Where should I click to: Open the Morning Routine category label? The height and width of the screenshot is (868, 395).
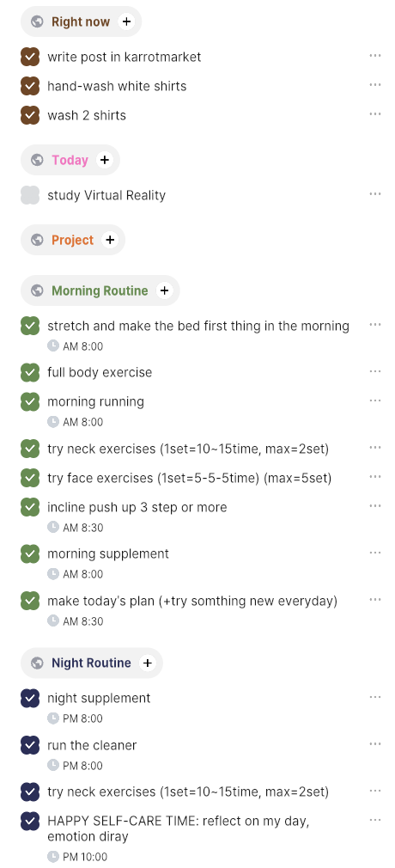pos(100,290)
